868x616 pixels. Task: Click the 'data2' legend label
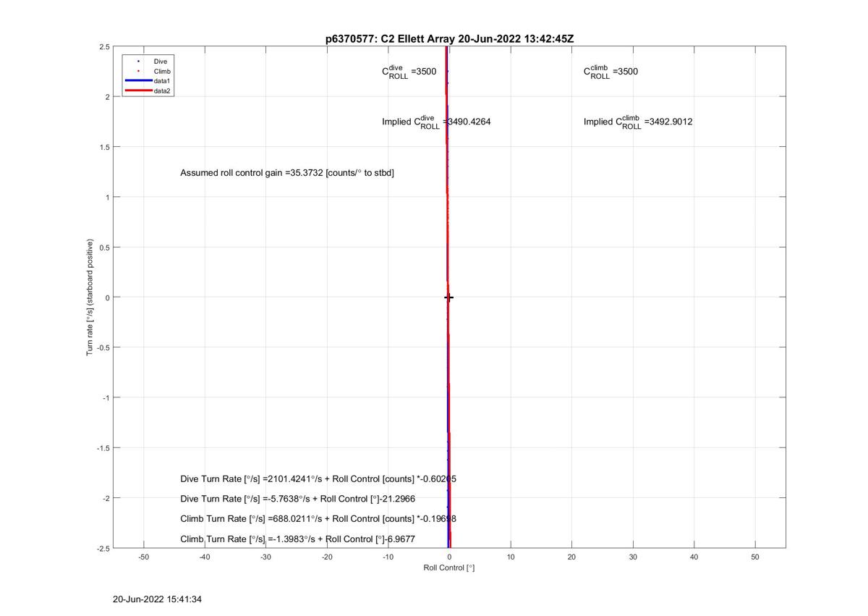click(161, 91)
